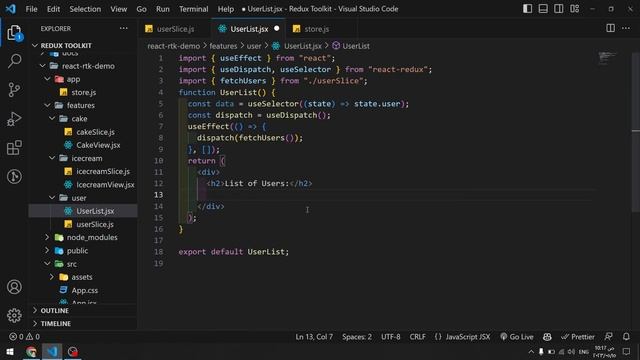Open the Explorer view in activity bar
This screenshot has width=640, height=360.
(14, 33)
